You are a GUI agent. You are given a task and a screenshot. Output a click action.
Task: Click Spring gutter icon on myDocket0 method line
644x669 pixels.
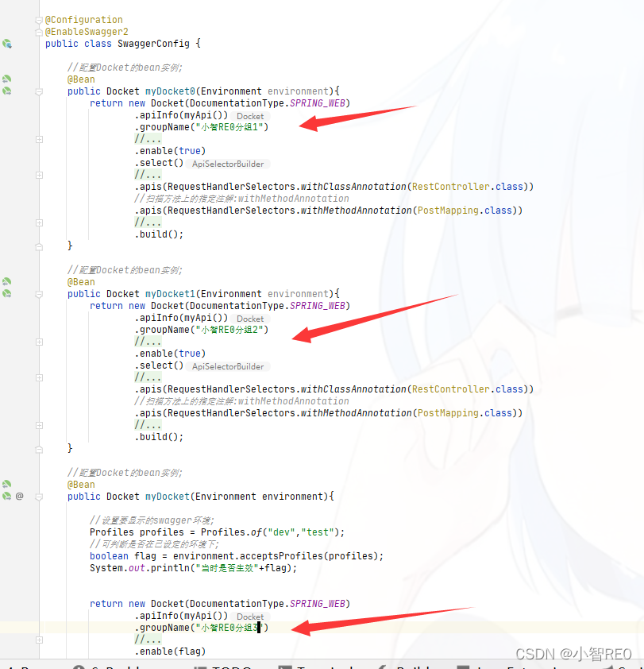click(x=7, y=91)
